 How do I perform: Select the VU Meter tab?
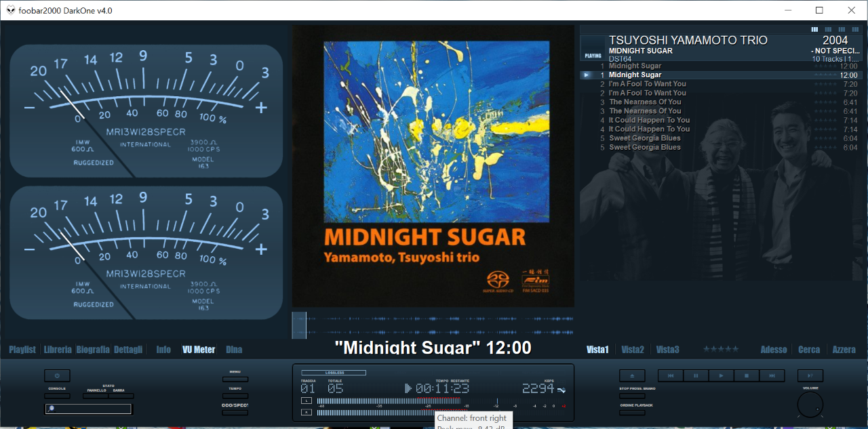(x=199, y=350)
